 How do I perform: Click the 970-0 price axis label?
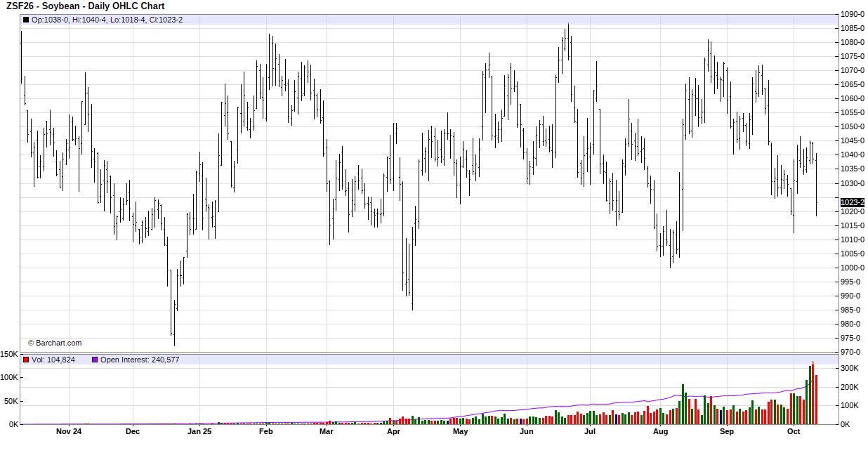(852, 352)
